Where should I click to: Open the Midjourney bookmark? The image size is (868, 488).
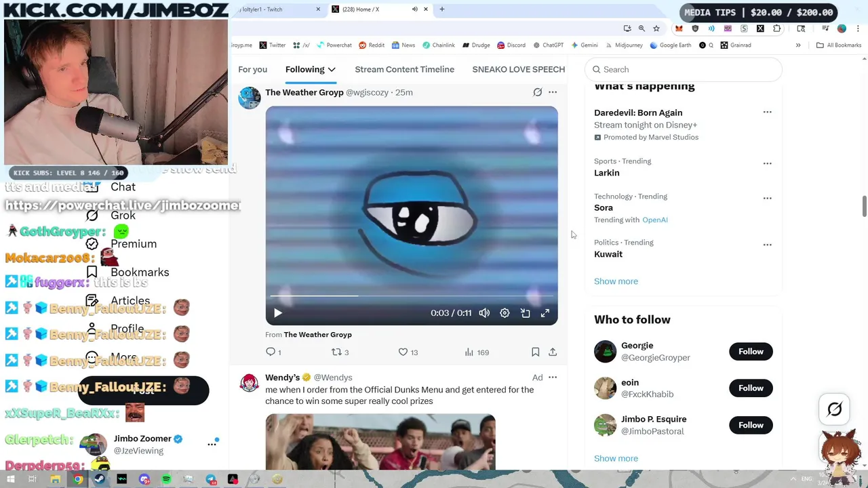pyautogui.click(x=624, y=45)
